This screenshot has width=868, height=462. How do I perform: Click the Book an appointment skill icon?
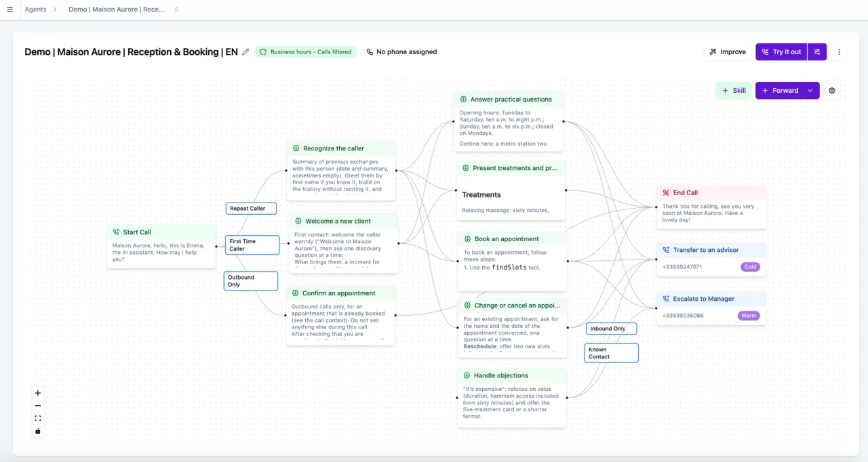(468, 238)
